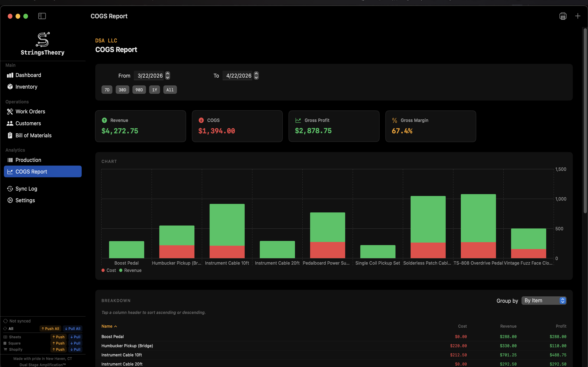Click the printer icon in the title bar
This screenshot has height=367, width=588.
point(563,16)
